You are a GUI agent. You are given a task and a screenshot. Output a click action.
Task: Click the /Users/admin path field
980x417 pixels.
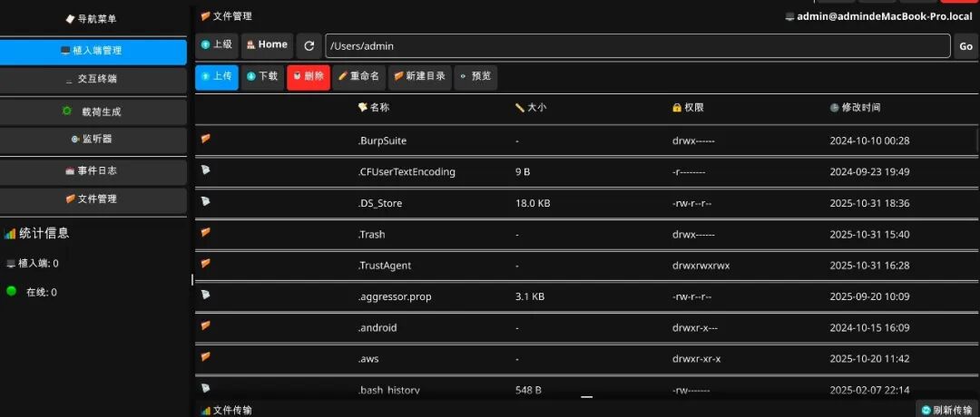(638, 46)
